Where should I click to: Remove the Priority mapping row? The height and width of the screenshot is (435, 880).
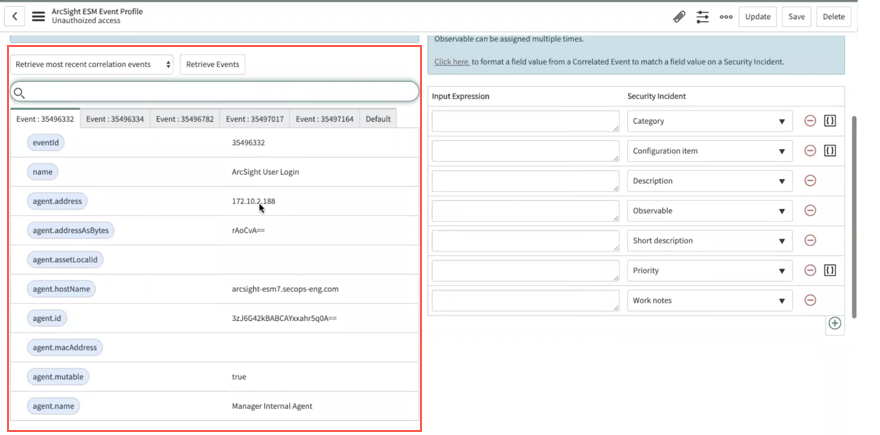(x=810, y=270)
